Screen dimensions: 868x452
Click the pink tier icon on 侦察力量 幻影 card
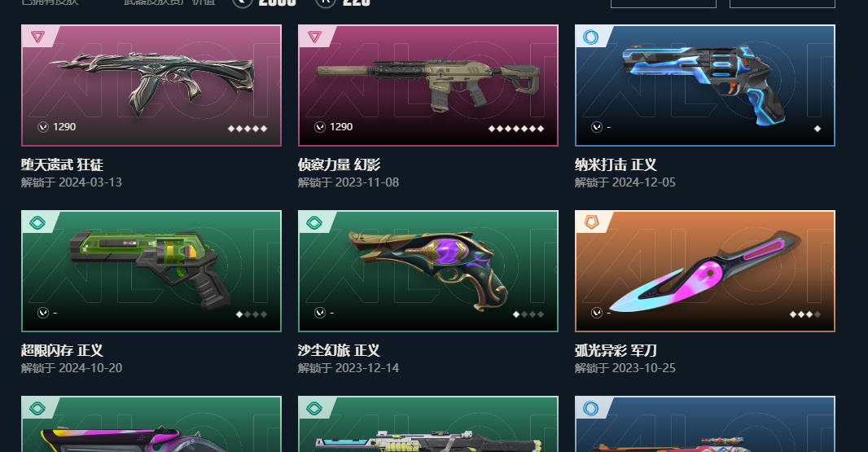[314, 37]
